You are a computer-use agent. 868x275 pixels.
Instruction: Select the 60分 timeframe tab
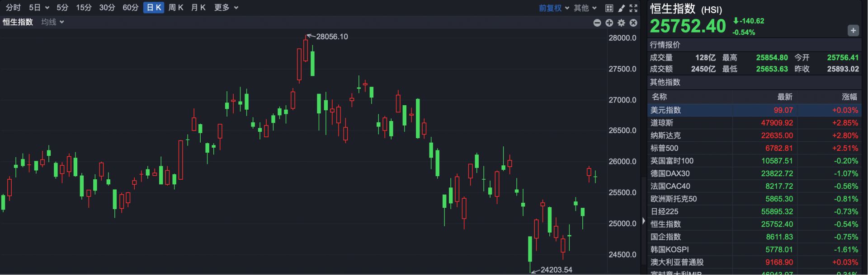tap(130, 8)
